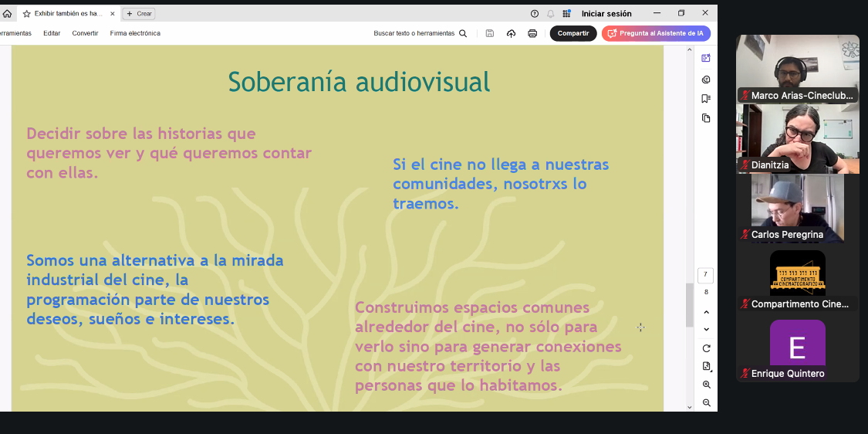Click 'Pregunta al Asistente de IA' button
This screenshot has width=868, height=434.
coord(656,33)
